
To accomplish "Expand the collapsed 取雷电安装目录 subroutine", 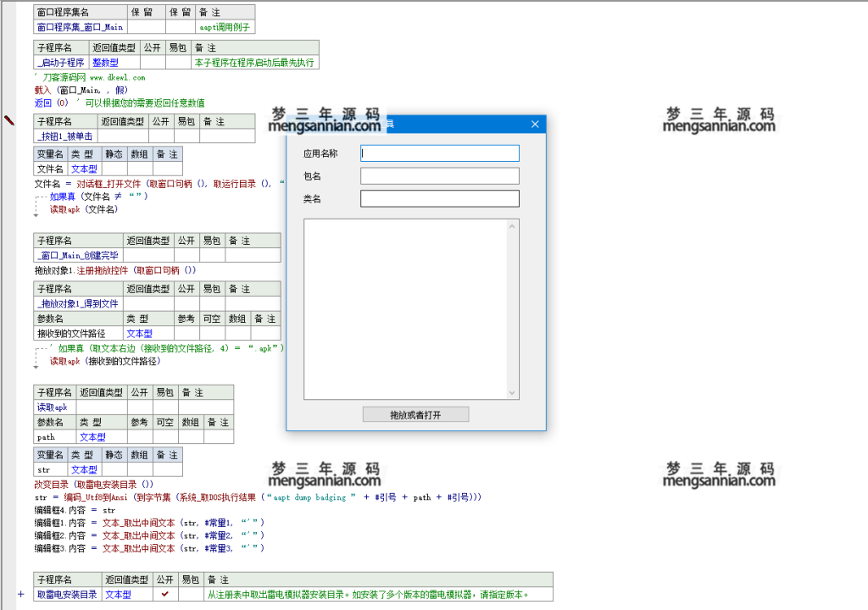I will click(x=20, y=595).
